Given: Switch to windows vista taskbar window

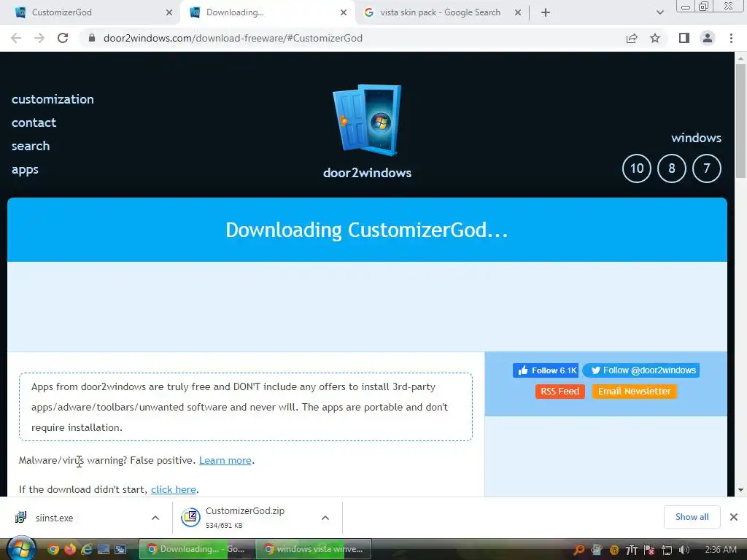Looking at the screenshot, I should coord(314,549).
